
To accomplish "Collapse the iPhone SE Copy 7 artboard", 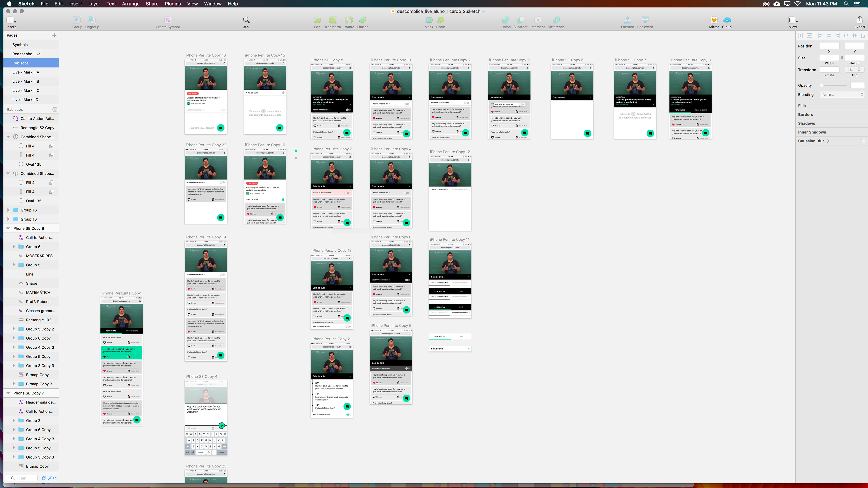I will click(8, 393).
